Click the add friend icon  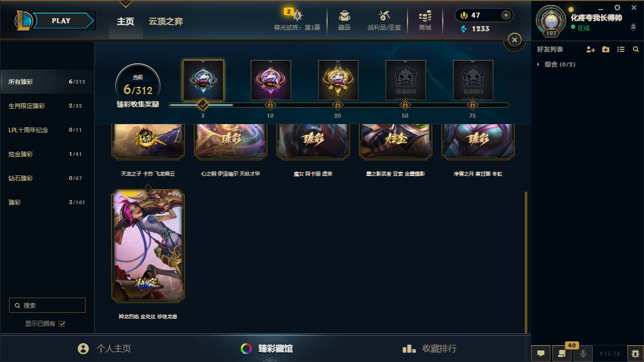(x=591, y=49)
